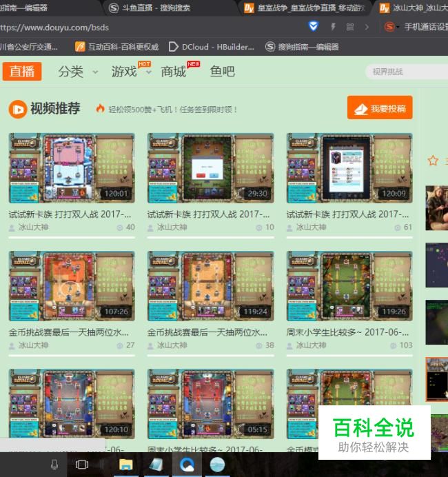Open the 互动百科 bookmark
This screenshot has height=477, width=448.
click(x=117, y=47)
